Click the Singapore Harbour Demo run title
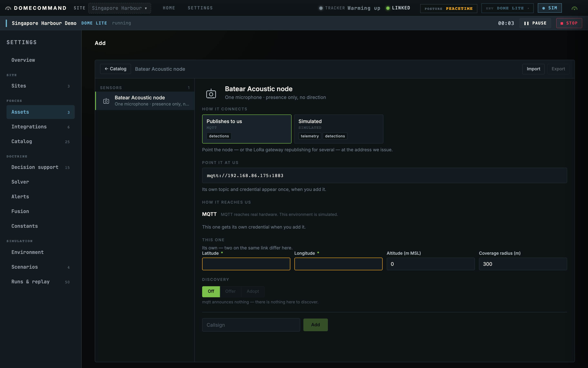Image resolution: width=588 pixels, height=368 pixels. (x=44, y=23)
